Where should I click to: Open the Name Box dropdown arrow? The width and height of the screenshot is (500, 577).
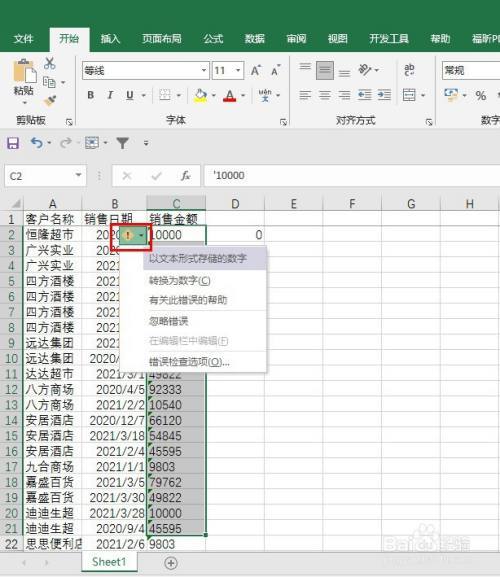coord(78,176)
